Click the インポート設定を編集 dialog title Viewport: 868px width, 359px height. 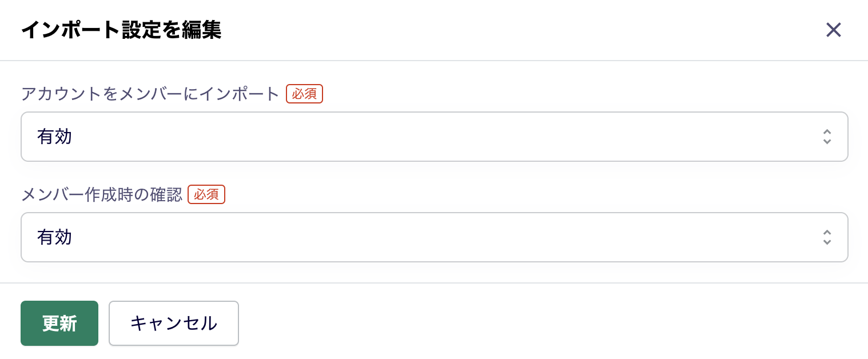pyautogui.click(x=121, y=30)
